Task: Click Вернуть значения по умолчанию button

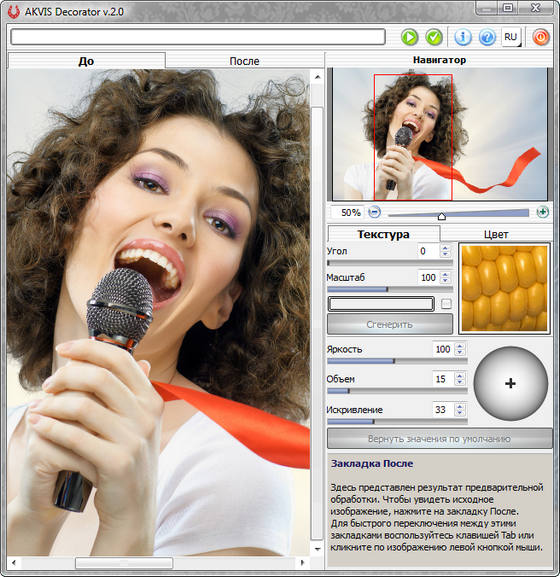Action: [x=439, y=439]
